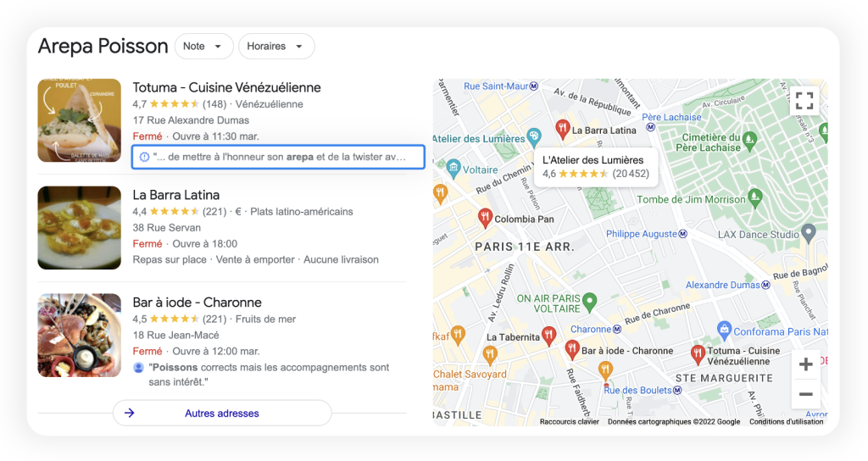Click the Autres adresses button
Image resolution: width=868 pixels, height=461 pixels.
coord(222,414)
